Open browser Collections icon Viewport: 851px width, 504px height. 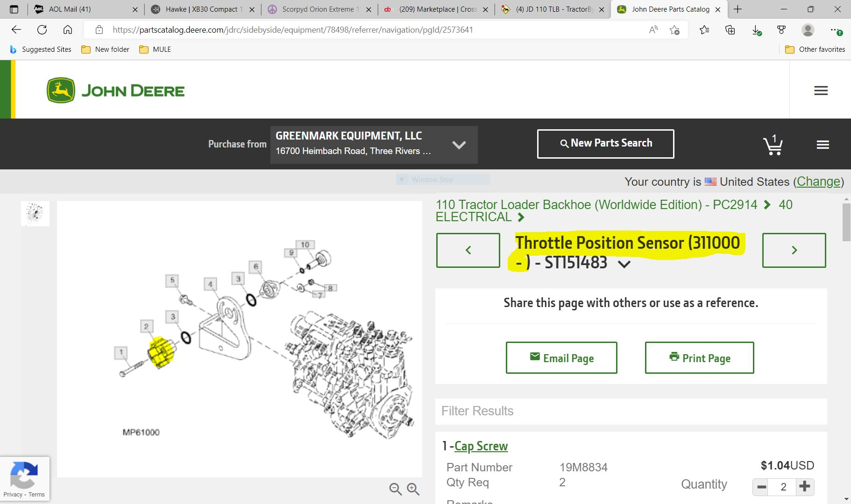coord(730,30)
